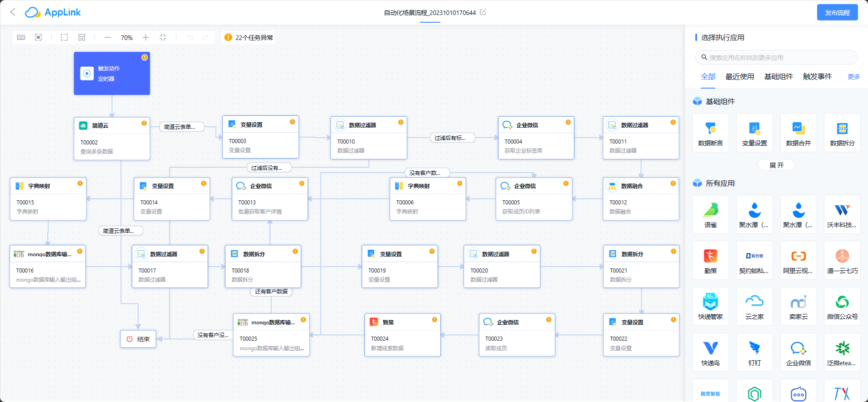The image size is (868, 402).
Task: Select the 简道云 T00002 node
Action: [112, 139]
